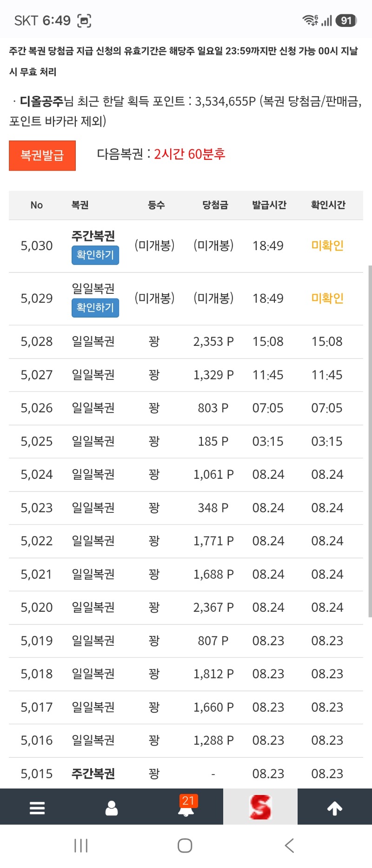372x868 pixels.
Task: Select lottery row number 5,028
Action: [x=186, y=342]
